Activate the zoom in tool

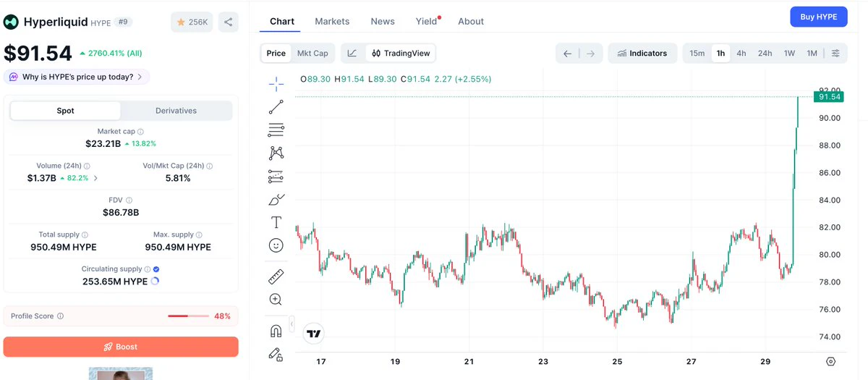[x=276, y=300]
